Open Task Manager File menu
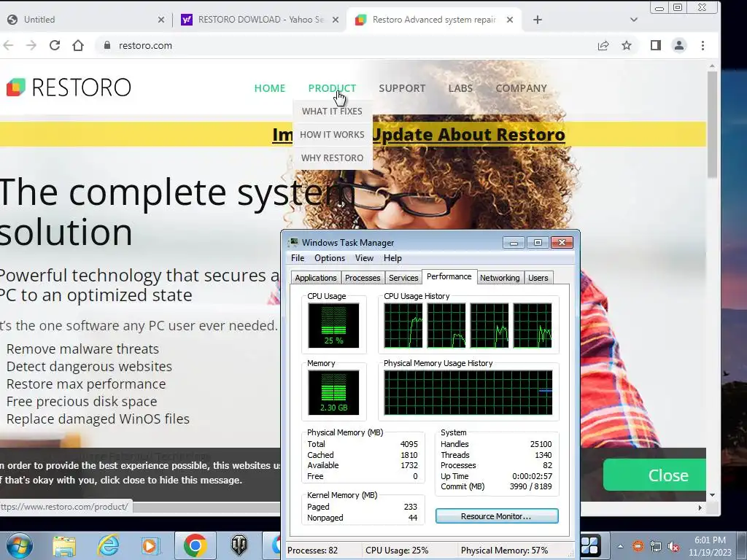The width and height of the screenshot is (747, 560). pyautogui.click(x=298, y=257)
